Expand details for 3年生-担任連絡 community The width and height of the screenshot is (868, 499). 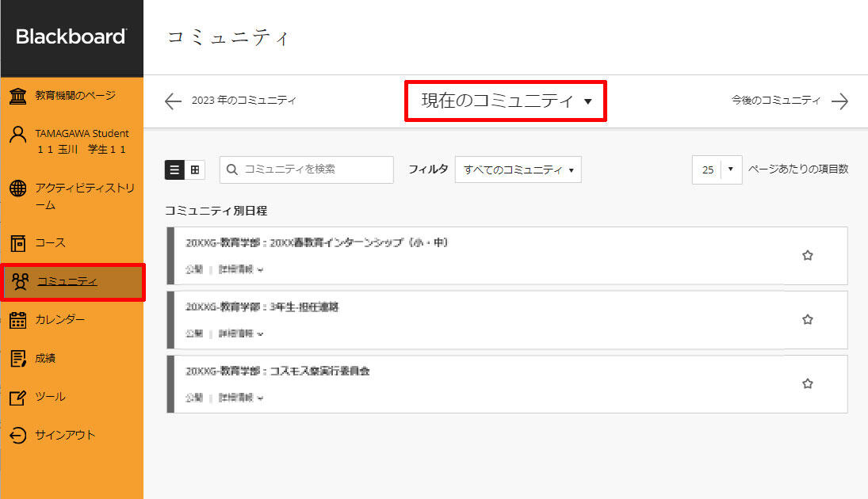(x=241, y=333)
